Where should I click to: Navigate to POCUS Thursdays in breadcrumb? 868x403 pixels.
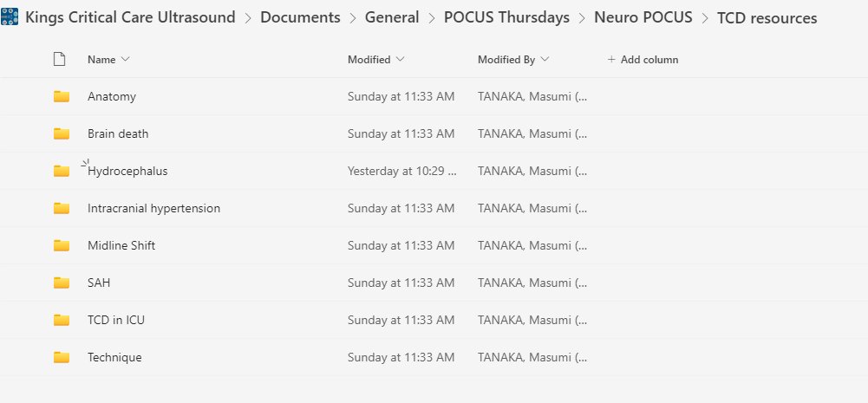pos(506,17)
